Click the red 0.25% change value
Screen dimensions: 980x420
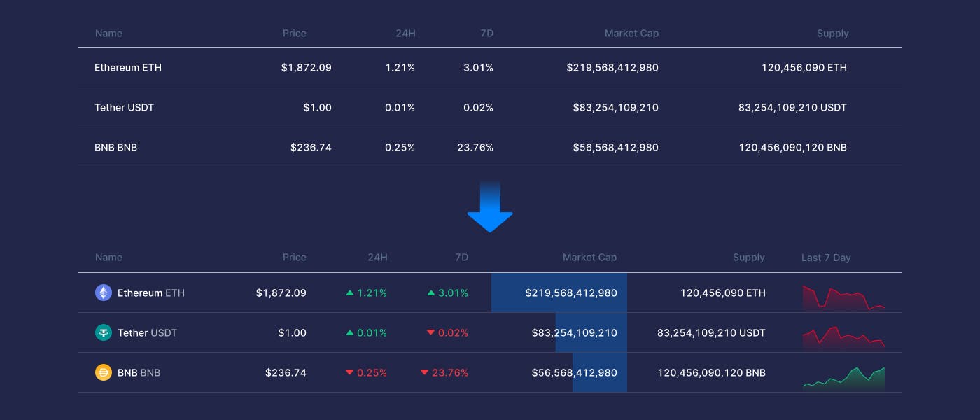(x=372, y=373)
